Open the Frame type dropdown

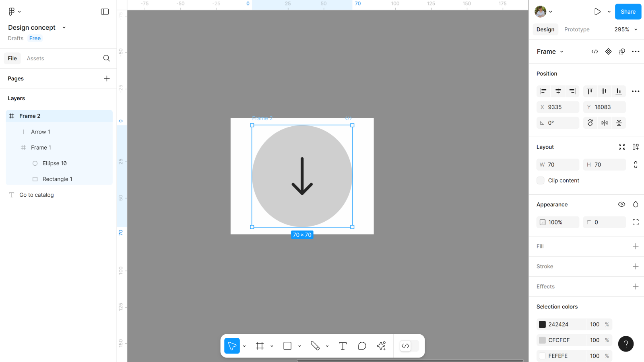[550, 51]
